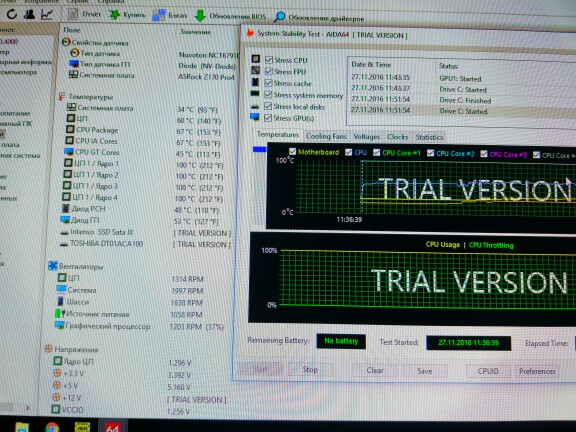
Task: Select the log row 'GPU1: Started'
Action: coord(460,78)
